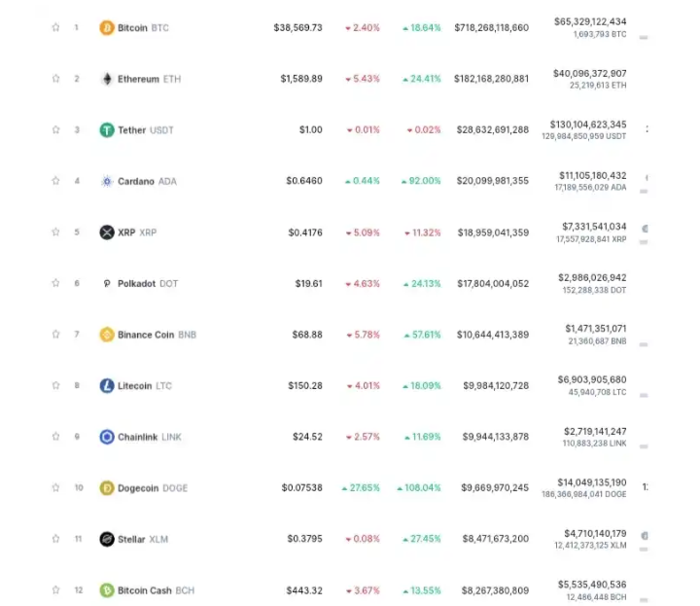The image size is (700, 606).
Task: Click the Binance Coin logo icon
Action: (107, 335)
